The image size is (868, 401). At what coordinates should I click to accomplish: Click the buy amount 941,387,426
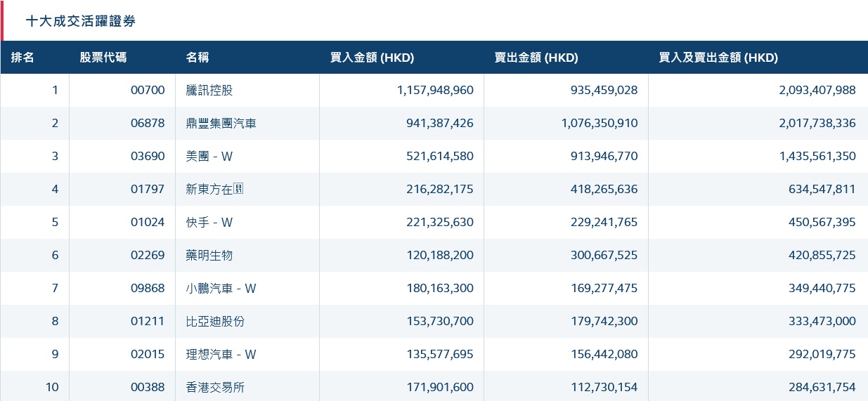point(440,123)
